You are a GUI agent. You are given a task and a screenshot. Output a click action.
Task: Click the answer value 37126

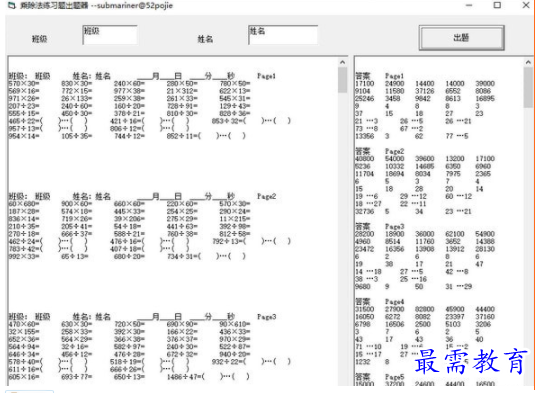425,91
